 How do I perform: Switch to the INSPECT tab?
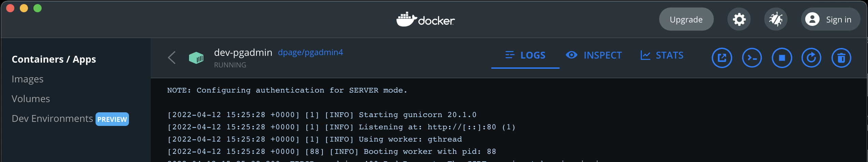tap(594, 55)
